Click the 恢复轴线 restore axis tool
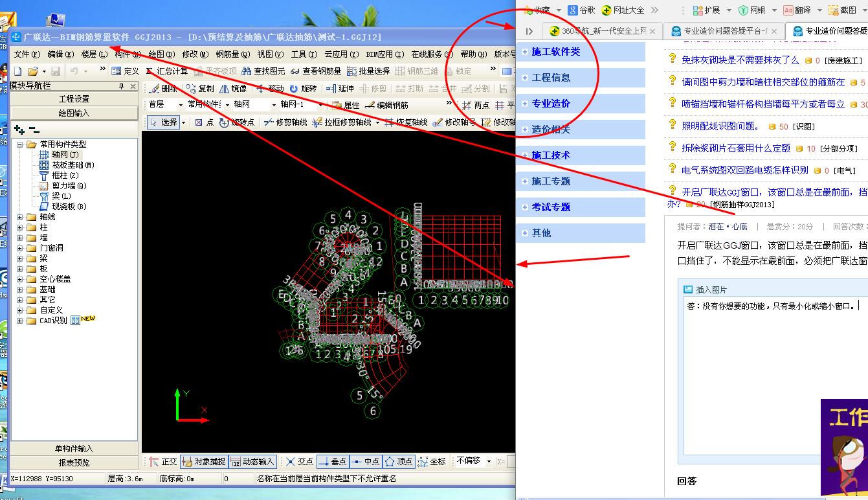 pos(406,122)
